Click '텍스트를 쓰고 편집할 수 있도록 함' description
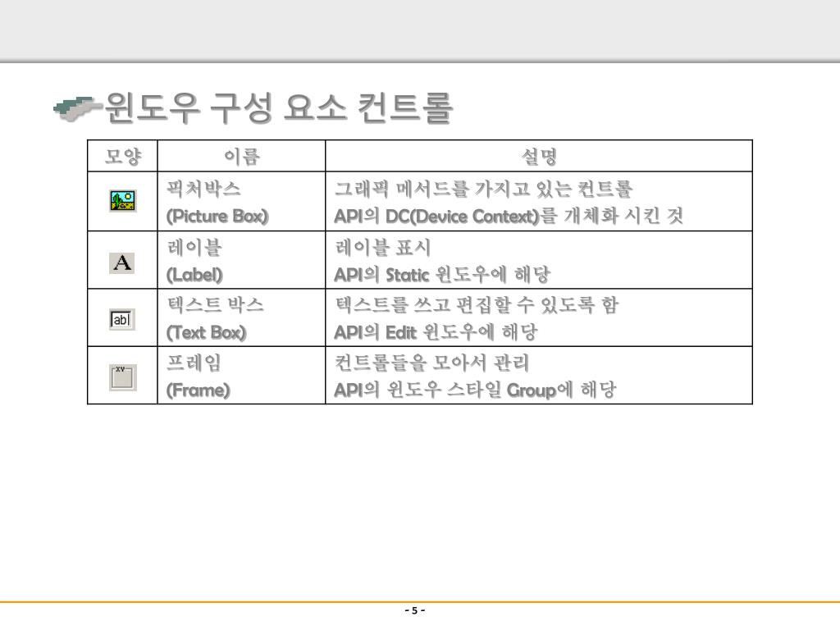 477,304
